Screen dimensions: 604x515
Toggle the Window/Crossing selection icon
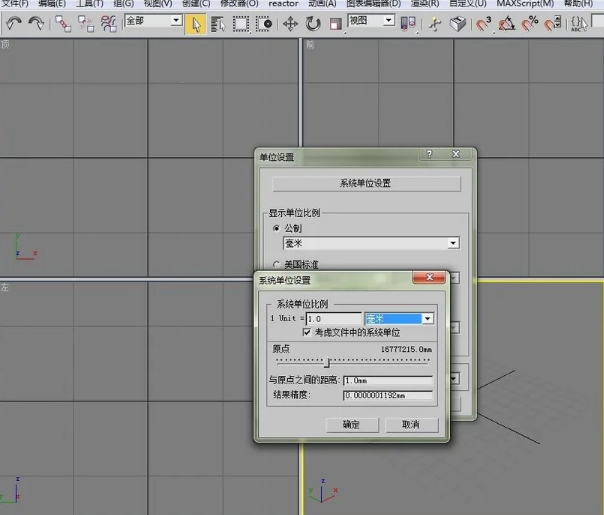click(x=264, y=24)
